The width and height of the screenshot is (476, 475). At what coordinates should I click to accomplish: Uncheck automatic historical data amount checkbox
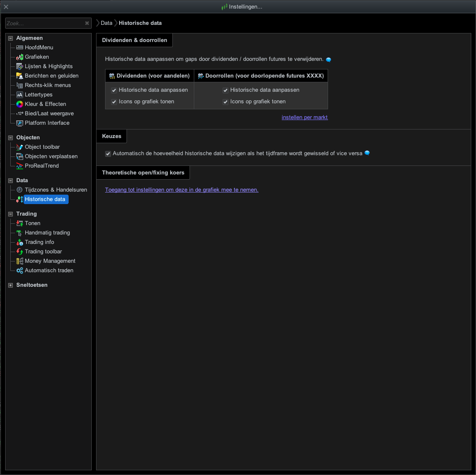pos(108,153)
